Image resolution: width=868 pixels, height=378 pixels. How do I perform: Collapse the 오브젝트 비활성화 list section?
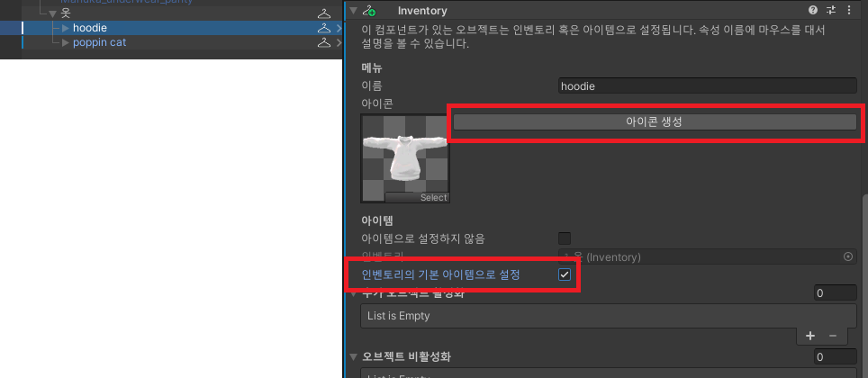click(x=353, y=356)
